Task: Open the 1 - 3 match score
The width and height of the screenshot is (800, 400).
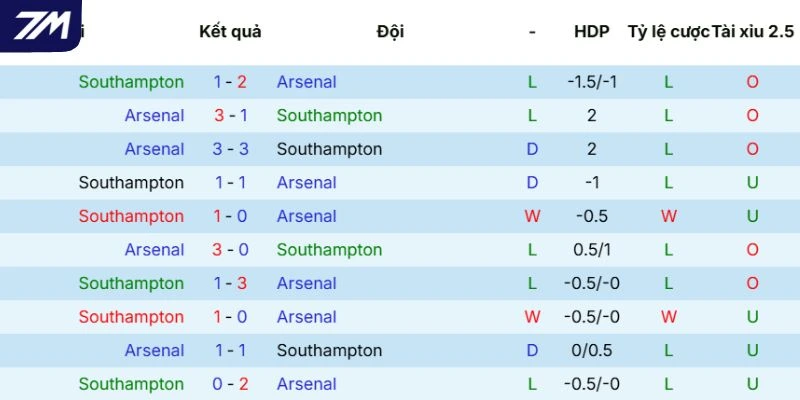Action: pyautogui.click(x=230, y=283)
